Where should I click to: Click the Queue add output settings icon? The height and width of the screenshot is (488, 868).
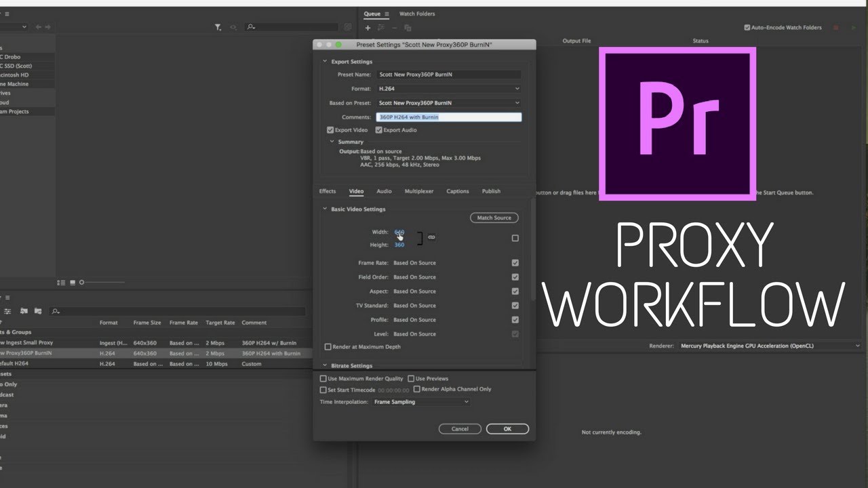point(381,28)
